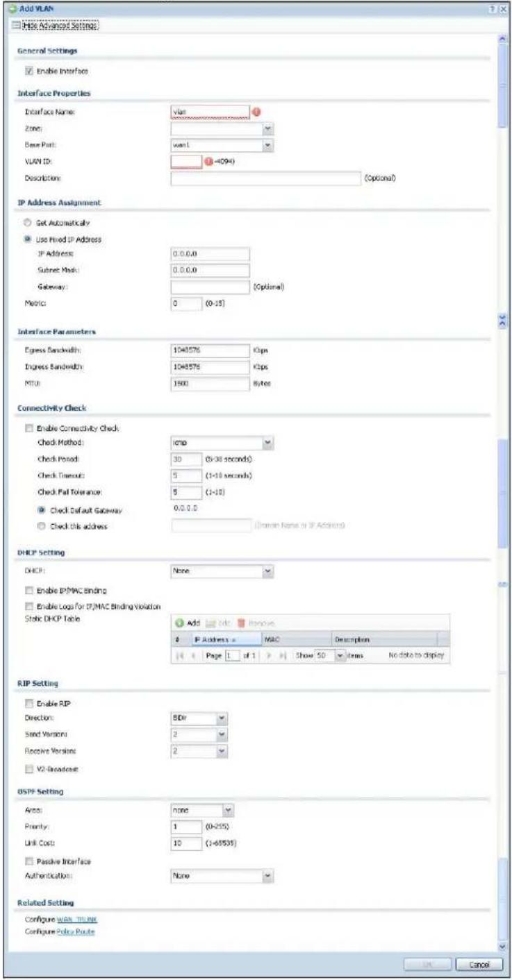Click the Interface Name input field
This screenshot has width=512, height=980.
[x=210, y=111]
